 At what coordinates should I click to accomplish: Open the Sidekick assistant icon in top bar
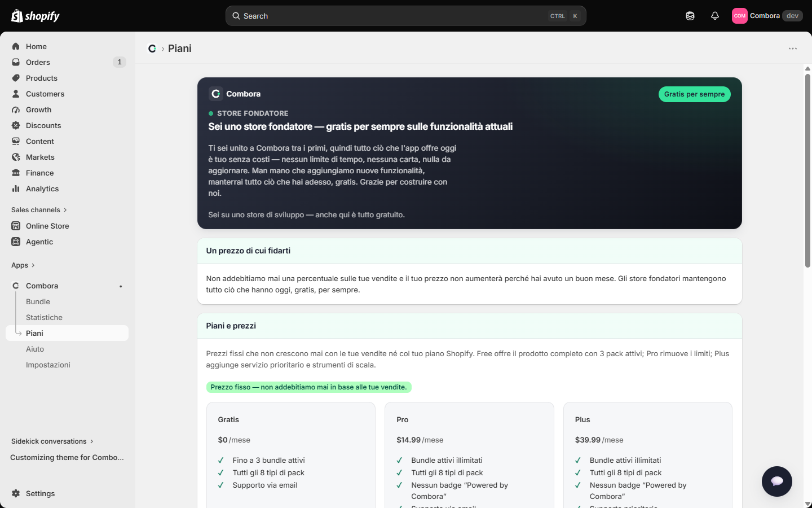[x=690, y=16]
